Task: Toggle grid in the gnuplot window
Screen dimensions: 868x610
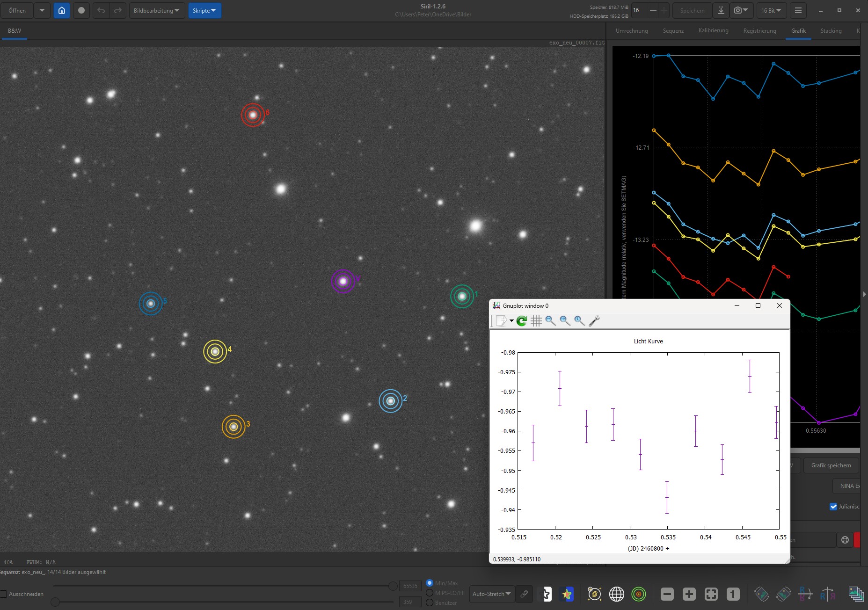Action: [536, 321]
